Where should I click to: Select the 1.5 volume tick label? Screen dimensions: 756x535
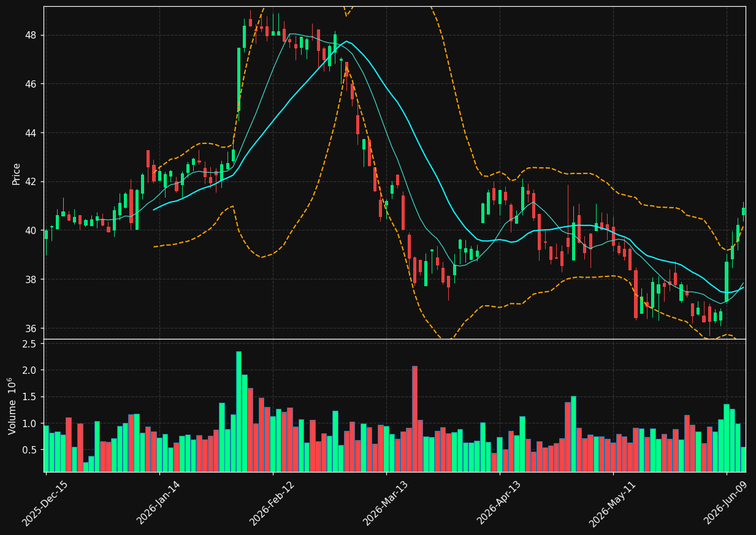coord(31,397)
